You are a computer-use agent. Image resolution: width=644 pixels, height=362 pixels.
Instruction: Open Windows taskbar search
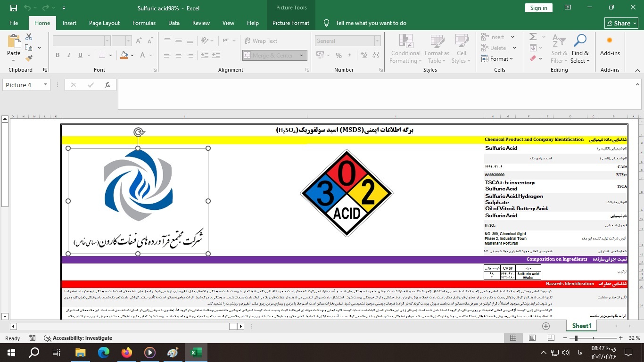pyautogui.click(x=34, y=353)
